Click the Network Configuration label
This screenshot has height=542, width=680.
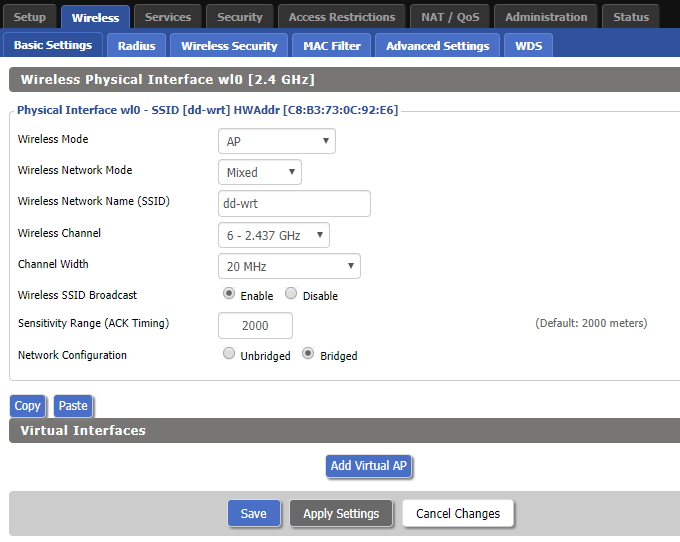click(72, 355)
